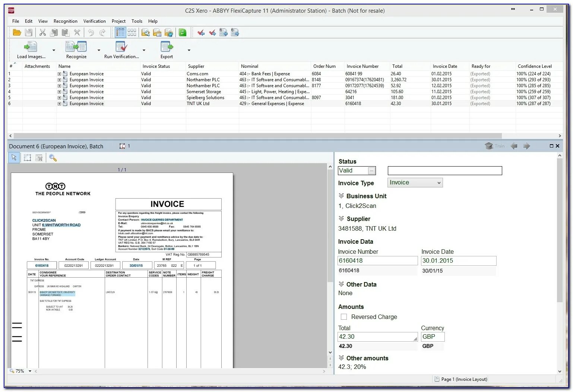
Task: Click the green refresh icon
Action: pos(183,33)
